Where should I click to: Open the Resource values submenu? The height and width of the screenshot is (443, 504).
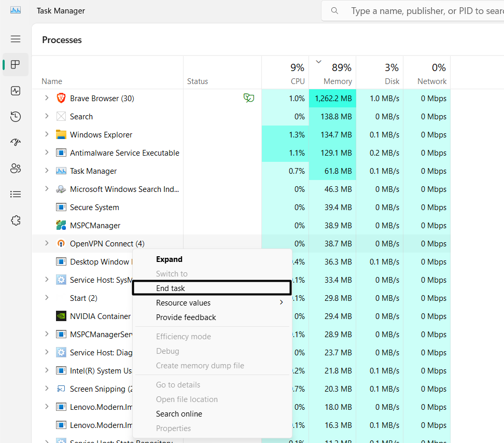(x=183, y=302)
